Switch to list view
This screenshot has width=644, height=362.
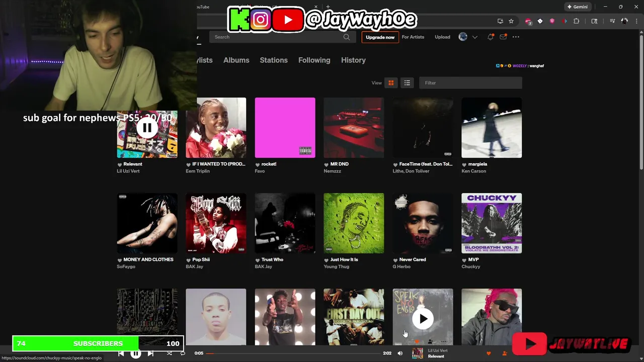click(x=407, y=83)
